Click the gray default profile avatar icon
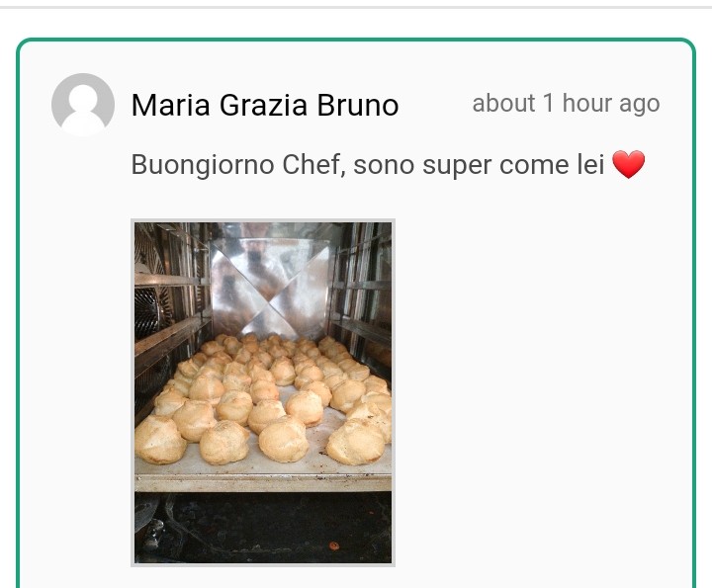 click(x=83, y=105)
